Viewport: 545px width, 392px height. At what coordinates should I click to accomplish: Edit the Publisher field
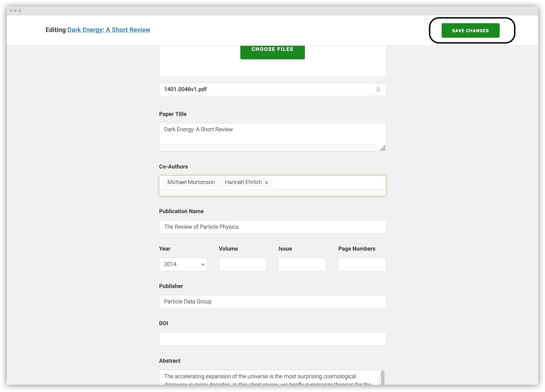tap(272, 302)
